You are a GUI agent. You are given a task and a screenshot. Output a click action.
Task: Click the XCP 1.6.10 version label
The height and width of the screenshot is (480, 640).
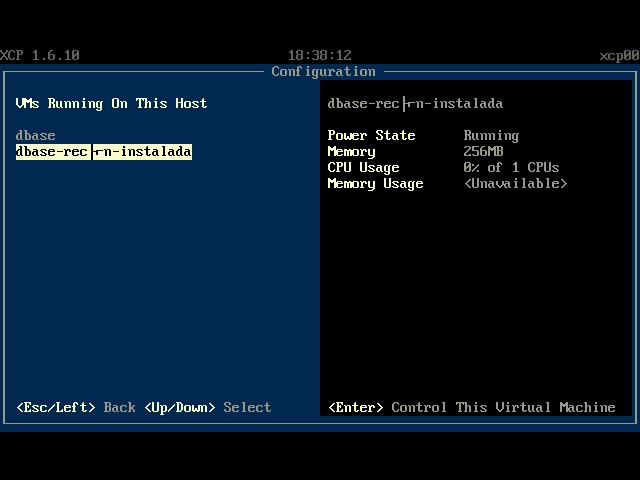[x=40, y=55]
